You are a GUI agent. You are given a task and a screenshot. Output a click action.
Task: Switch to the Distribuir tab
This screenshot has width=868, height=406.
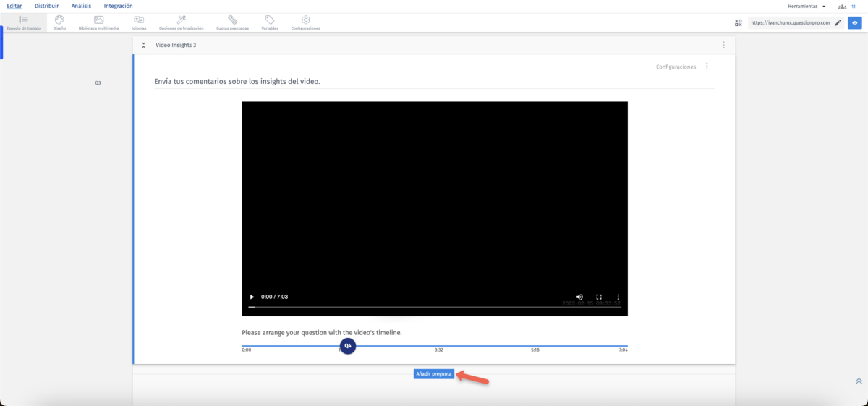tap(46, 6)
